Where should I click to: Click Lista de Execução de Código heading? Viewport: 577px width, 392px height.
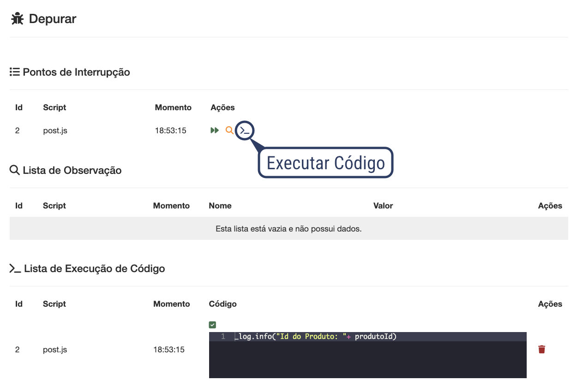pyautogui.click(x=94, y=268)
